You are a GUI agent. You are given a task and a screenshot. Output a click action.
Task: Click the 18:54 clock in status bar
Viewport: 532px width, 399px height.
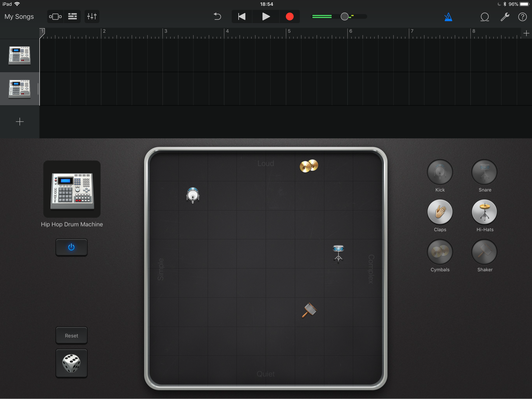tap(266, 4)
